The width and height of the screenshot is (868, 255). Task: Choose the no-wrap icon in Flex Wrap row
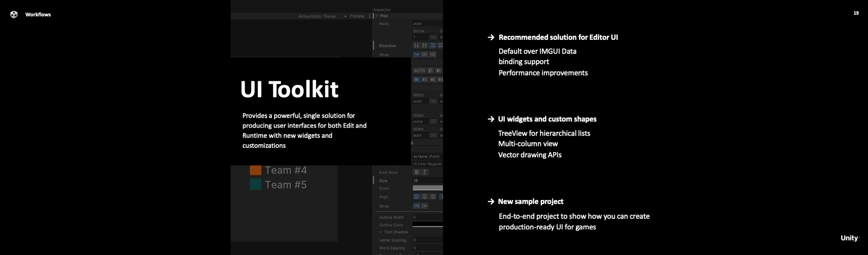coord(417,54)
